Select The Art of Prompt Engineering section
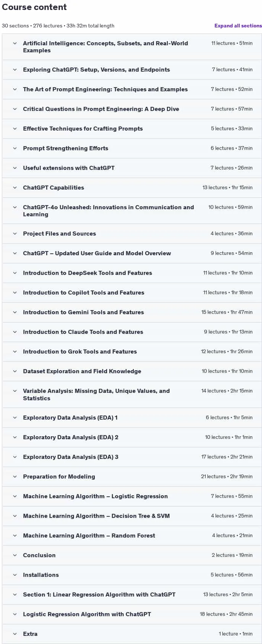 click(105, 89)
